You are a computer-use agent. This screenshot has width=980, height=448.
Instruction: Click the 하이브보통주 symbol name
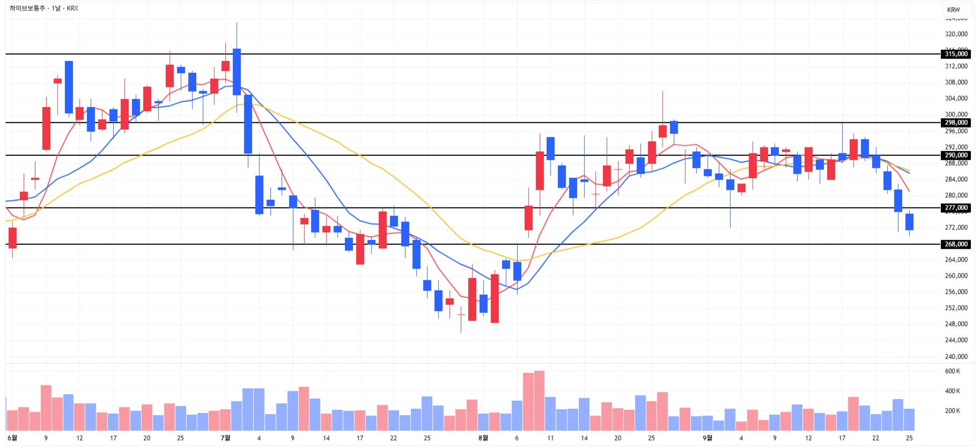click(27, 9)
